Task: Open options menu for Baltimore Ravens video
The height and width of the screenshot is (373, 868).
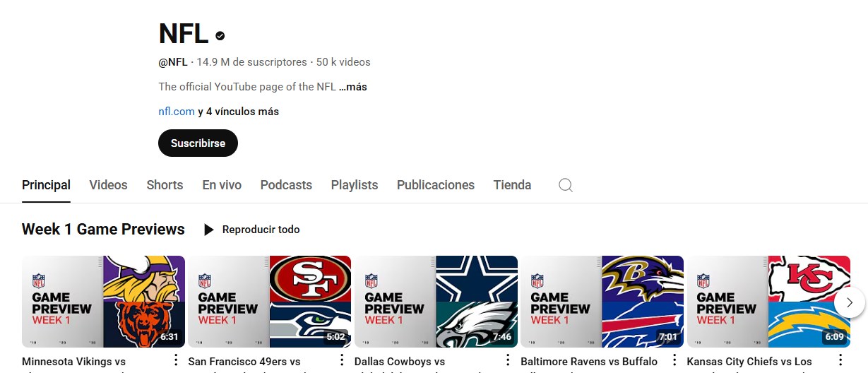Action: pyautogui.click(x=674, y=360)
